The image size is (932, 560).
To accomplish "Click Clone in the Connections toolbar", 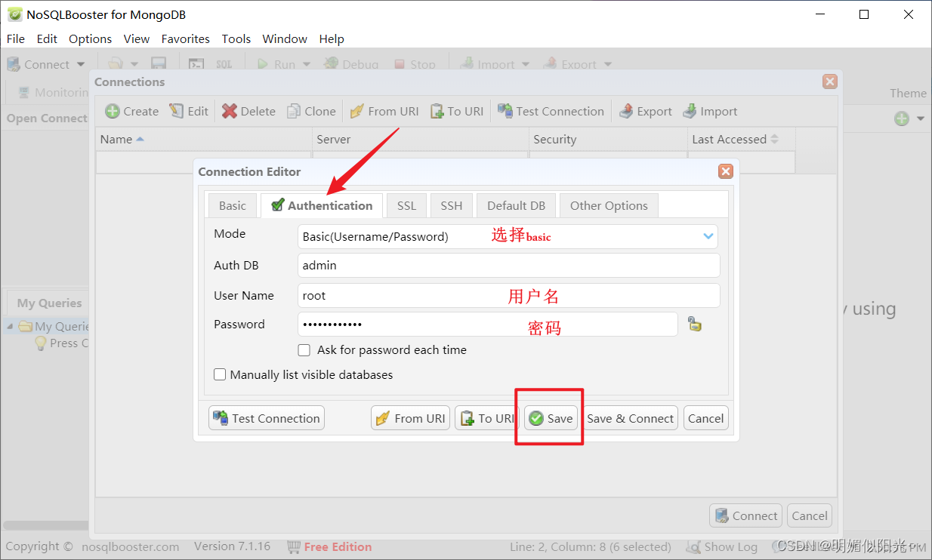I will tap(311, 111).
